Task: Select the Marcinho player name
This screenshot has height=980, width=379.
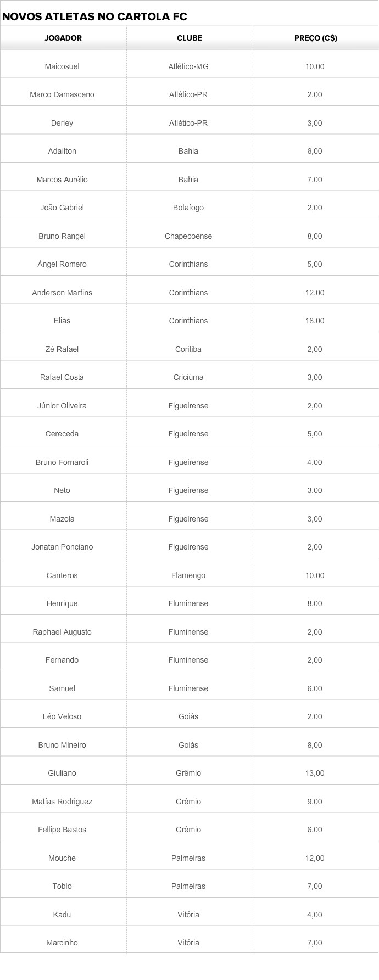Action: click(62, 943)
